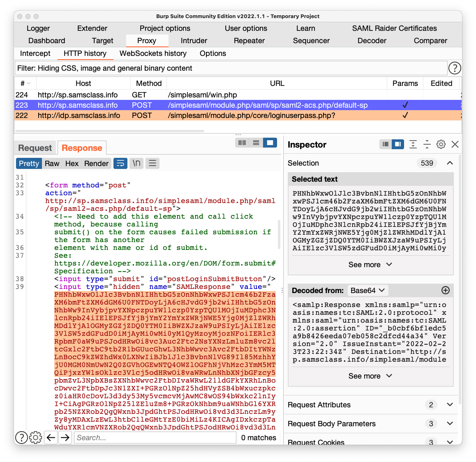Dock Inspector to the right layout icon
476x462 pixels.
click(x=397, y=144)
